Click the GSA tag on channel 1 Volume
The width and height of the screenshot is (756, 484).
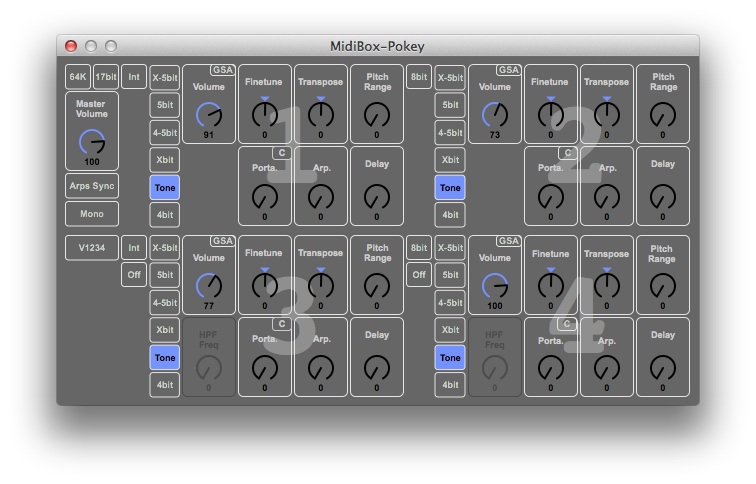tap(222, 70)
